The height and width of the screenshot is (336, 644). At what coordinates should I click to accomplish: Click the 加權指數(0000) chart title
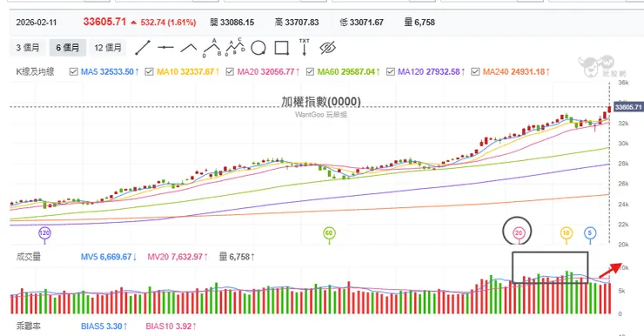(321, 102)
